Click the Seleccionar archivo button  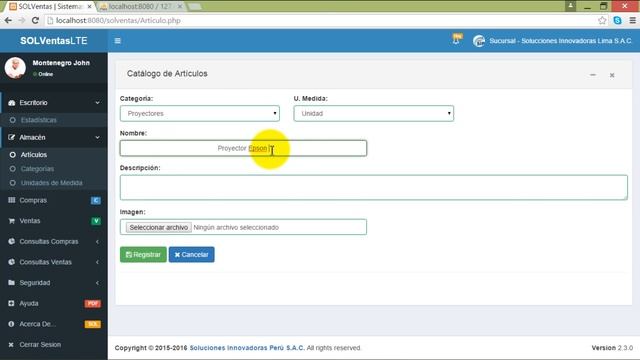coord(158,227)
